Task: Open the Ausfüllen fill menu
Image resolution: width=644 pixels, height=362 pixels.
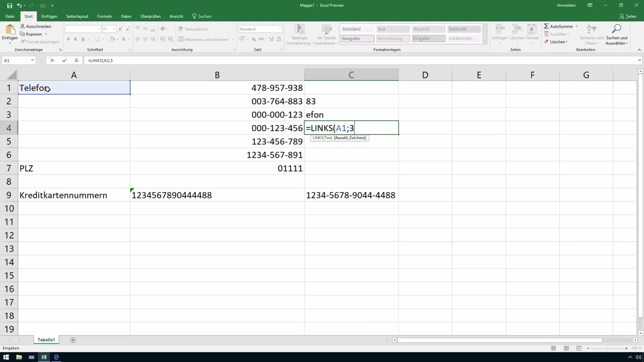Action: [557, 34]
